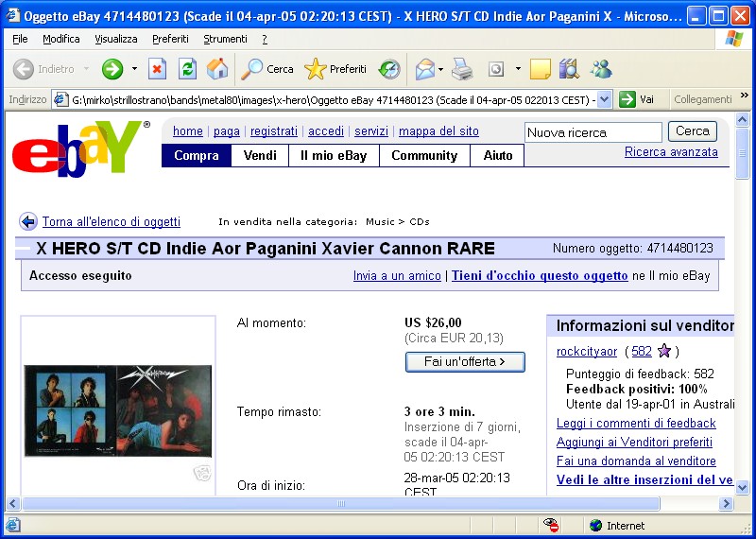Image resolution: width=756 pixels, height=539 pixels.
Task: Click Tieni d'occhio questo oggetto link
Action: [540, 275]
